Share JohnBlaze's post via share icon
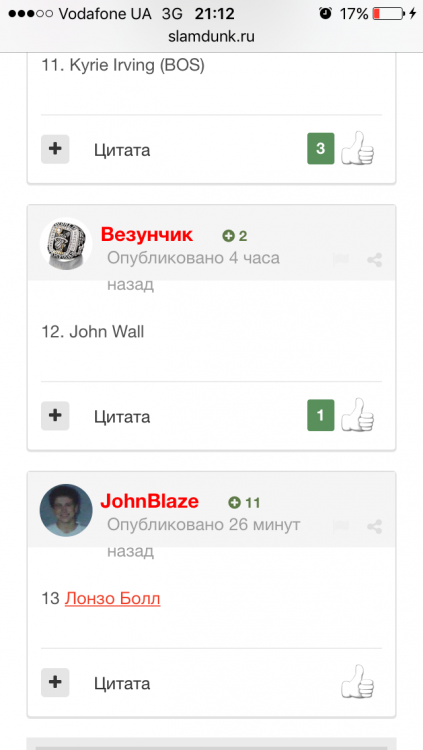The image size is (423, 750). pyautogui.click(x=374, y=527)
